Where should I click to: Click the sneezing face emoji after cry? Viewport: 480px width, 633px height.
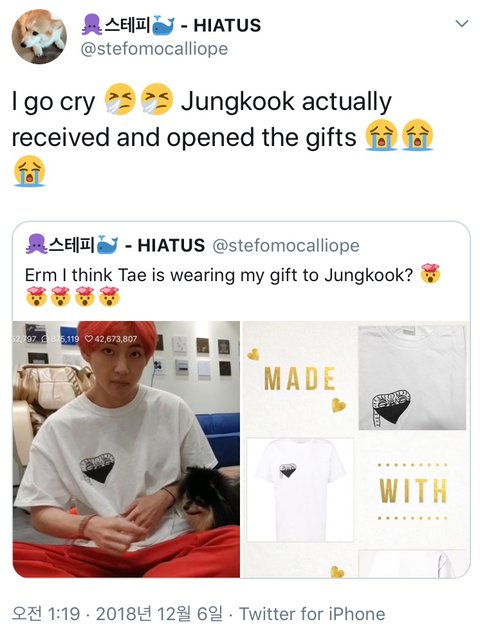pyautogui.click(x=120, y=99)
